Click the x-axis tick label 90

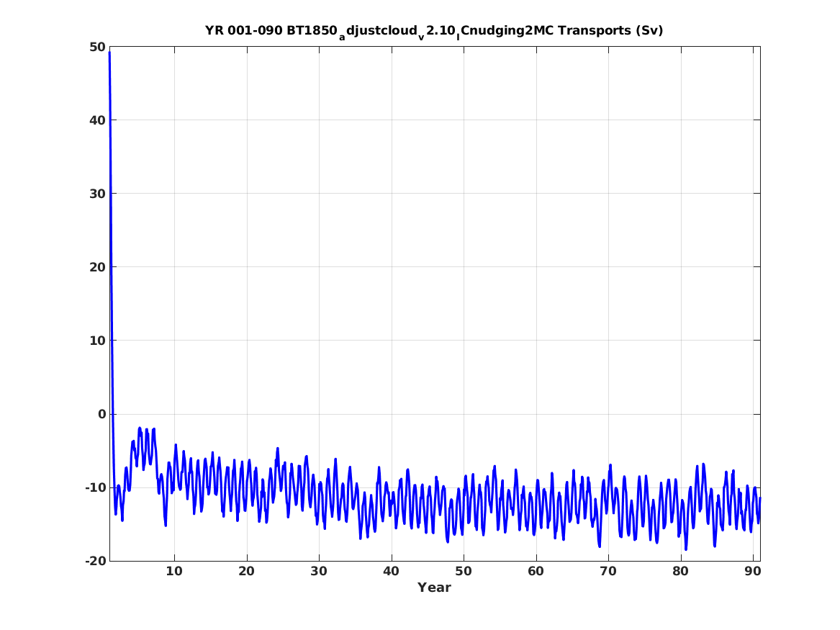coord(753,572)
